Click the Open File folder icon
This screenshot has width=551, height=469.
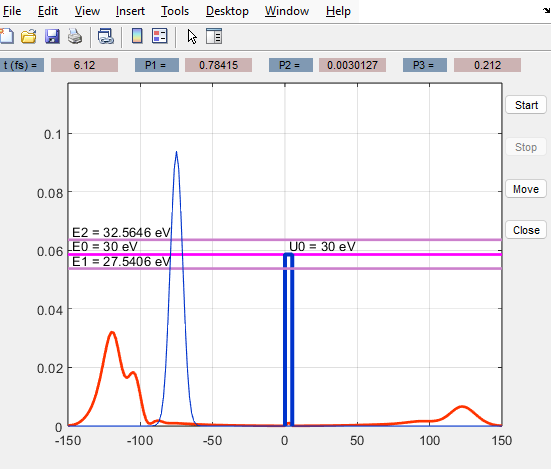click(x=29, y=36)
